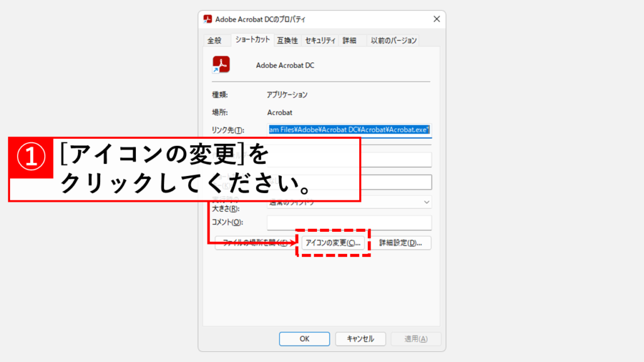Viewport: 644px width, 362px height.
Task: Close the Adobe Acrobat DC properties dialog
Action: (435, 19)
